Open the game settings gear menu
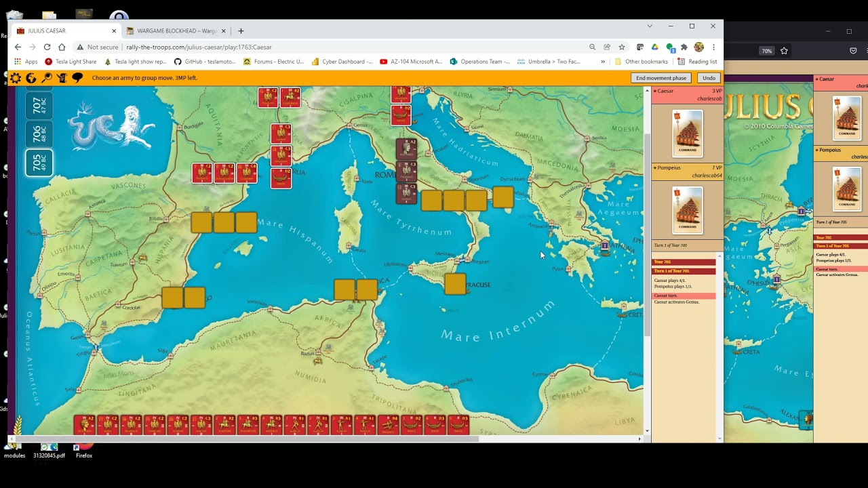This screenshot has height=488, width=868. [x=15, y=78]
